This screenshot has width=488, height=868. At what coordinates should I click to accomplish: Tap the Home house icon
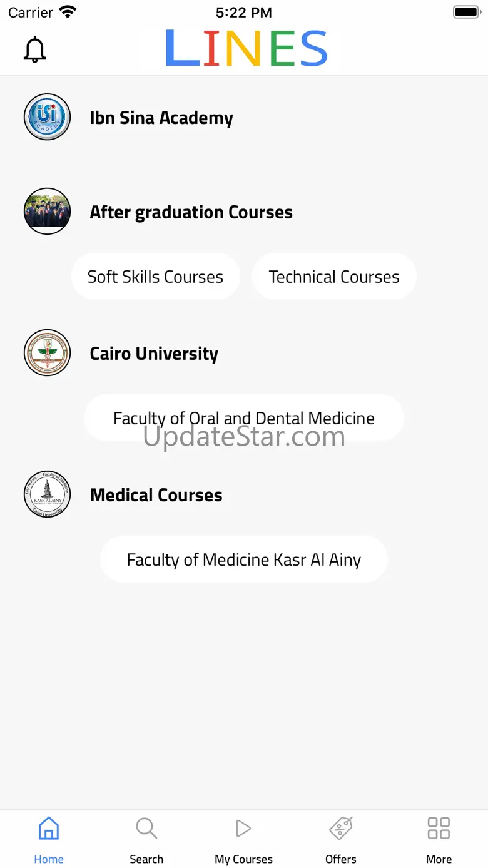pyautogui.click(x=49, y=829)
